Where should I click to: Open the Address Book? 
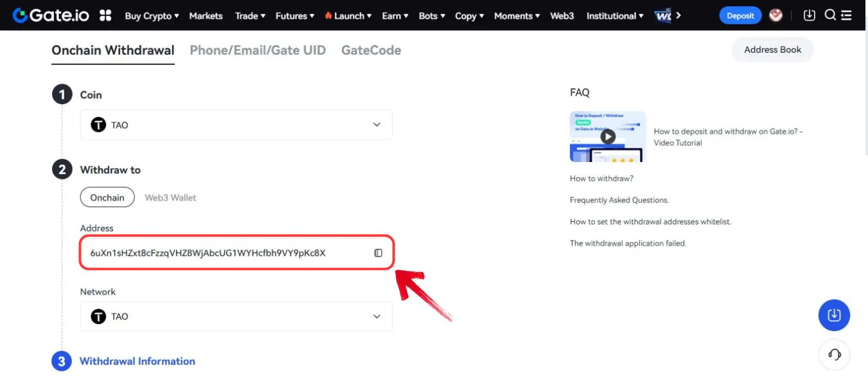click(772, 50)
